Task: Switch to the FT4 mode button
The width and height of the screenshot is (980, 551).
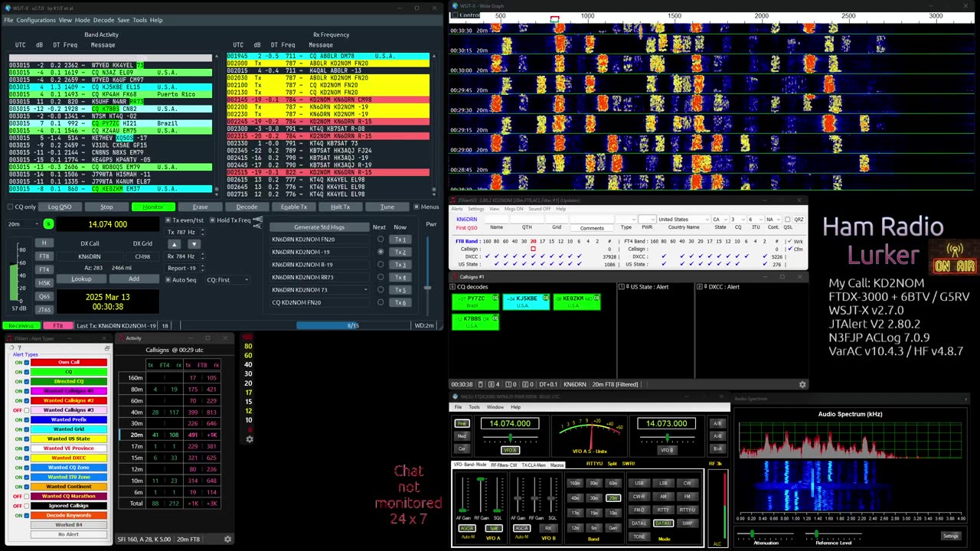Action: pyautogui.click(x=44, y=269)
